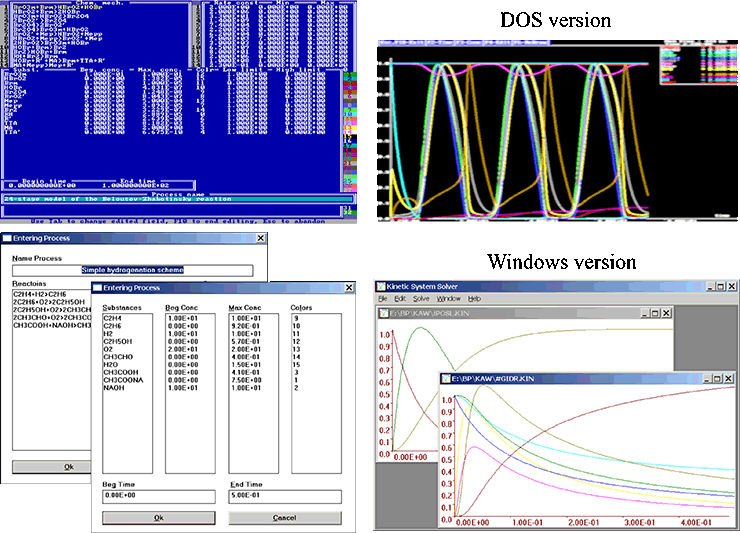740x533 pixels.
Task: Click the JPOSL.KIN child window icon
Action: tap(384, 313)
